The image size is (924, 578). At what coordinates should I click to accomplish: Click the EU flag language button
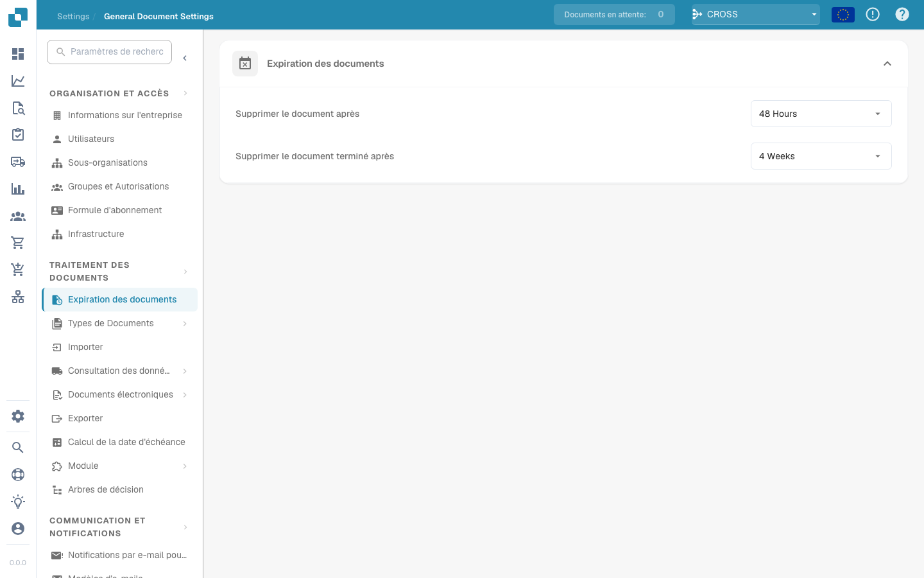(x=843, y=14)
